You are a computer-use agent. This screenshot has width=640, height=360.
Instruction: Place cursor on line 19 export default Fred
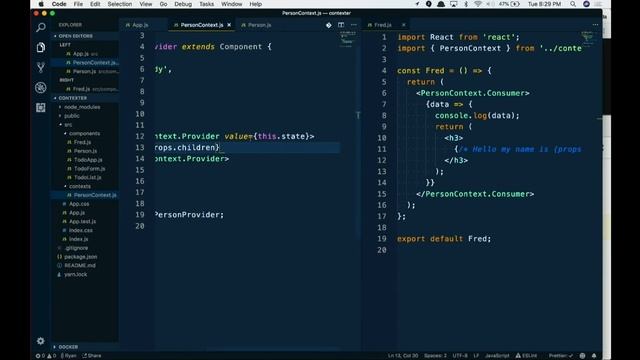tap(444, 239)
